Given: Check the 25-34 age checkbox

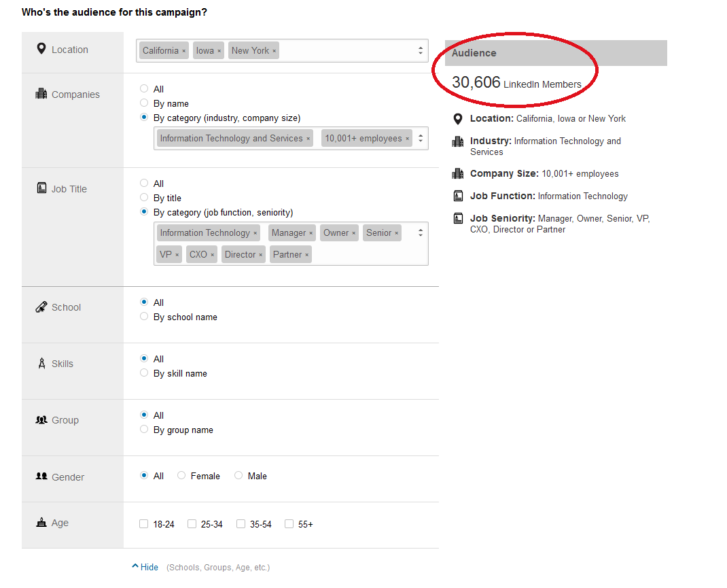Looking at the screenshot, I should click(x=192, y=524).
